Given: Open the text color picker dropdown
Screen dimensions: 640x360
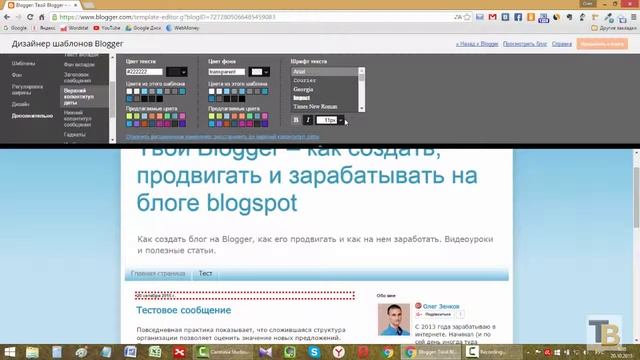Looking at the screenshot, I should tap(177, 72).
